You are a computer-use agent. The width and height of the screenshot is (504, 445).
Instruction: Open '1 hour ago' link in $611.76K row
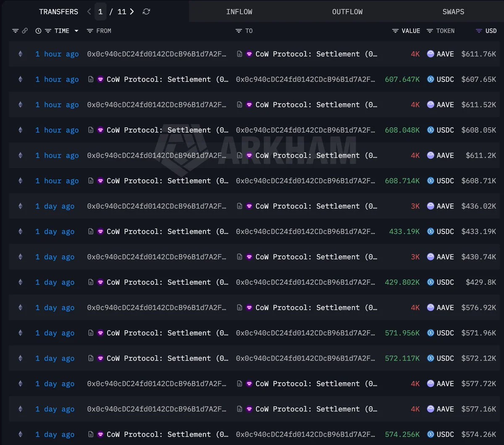(57, 54)
